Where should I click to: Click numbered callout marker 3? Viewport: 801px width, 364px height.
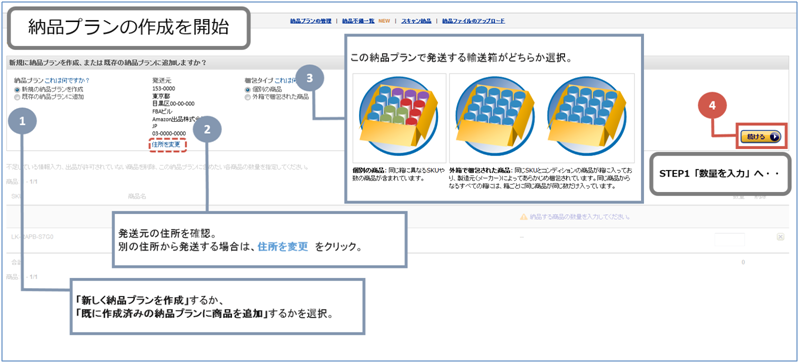[x=310, y=79]
